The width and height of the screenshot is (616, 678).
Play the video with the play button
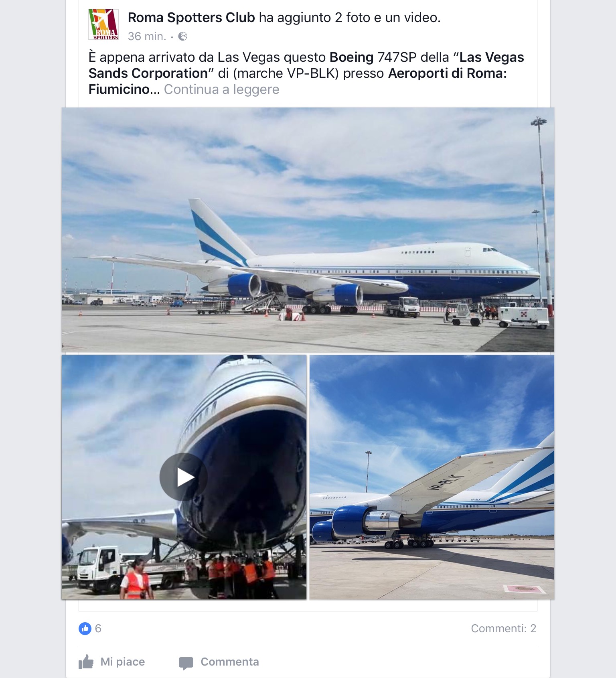184,477
